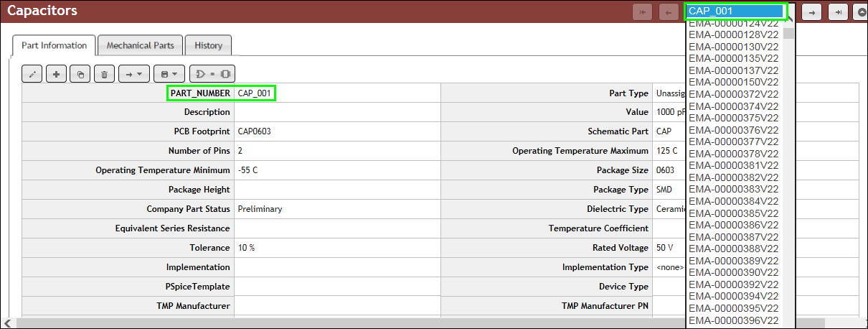Choose EMA-00000386V22 from the dropdown list
The image size is (868, 329).
(x=734, y=225)
